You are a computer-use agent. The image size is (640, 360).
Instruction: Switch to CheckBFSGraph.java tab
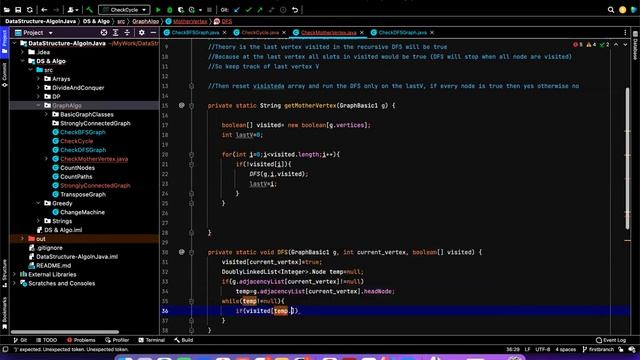point(195,33)
